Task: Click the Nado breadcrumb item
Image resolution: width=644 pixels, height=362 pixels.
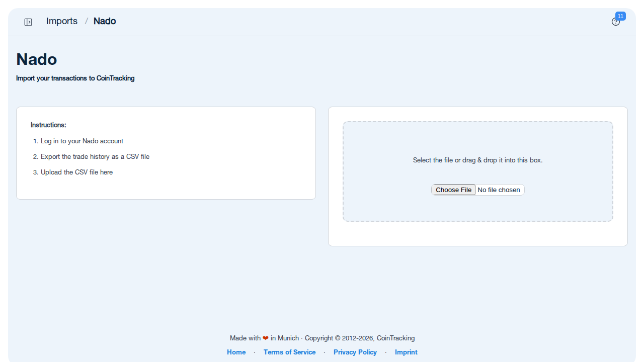Action: 105,21
